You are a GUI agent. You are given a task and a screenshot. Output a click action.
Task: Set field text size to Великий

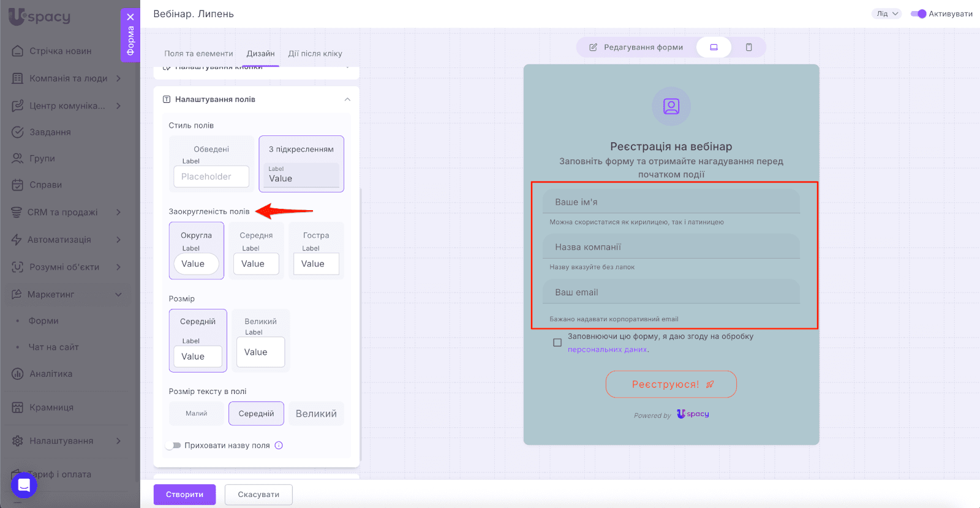tap(316, 414)
